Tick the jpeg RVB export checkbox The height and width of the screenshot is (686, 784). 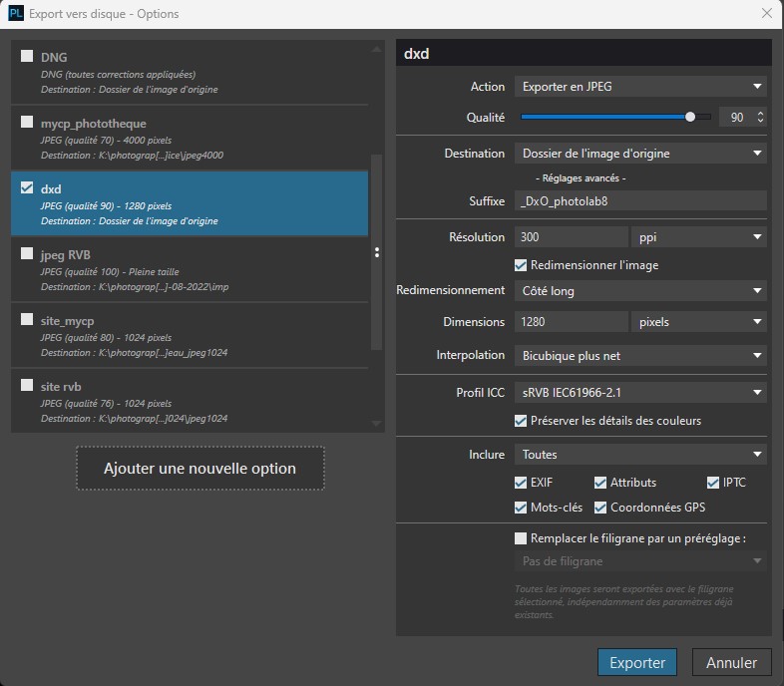27,253
